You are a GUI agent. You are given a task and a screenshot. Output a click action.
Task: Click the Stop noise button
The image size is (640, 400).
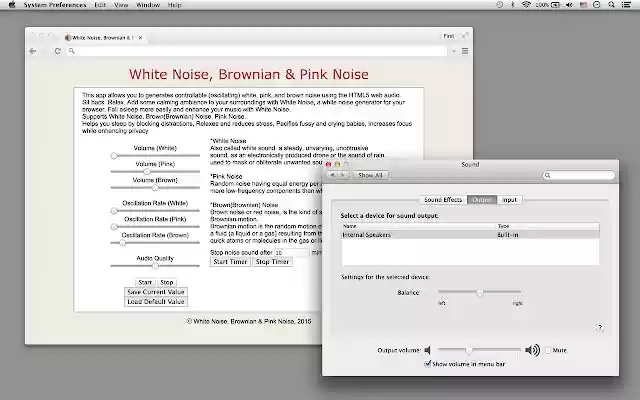167,282
